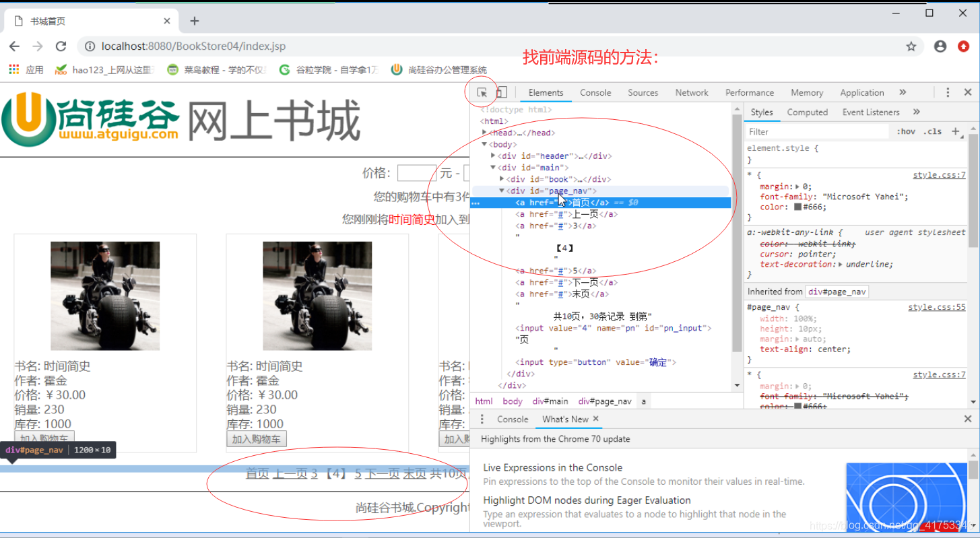This screenshot has height=538, width=980.
Task: Bookmark this page with star icon
Action: pyautogui.click(x=911, y=46)
